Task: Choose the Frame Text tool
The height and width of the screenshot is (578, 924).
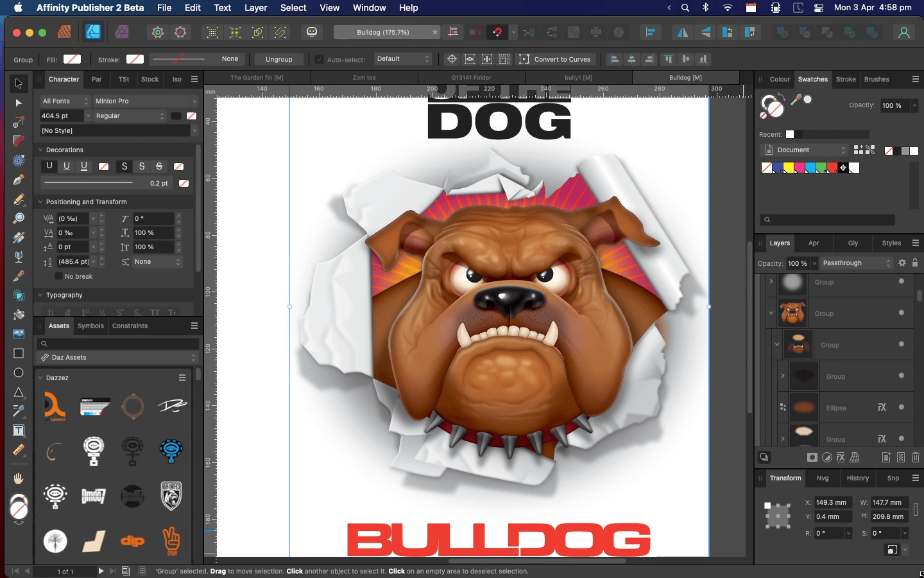Action: 19,430
